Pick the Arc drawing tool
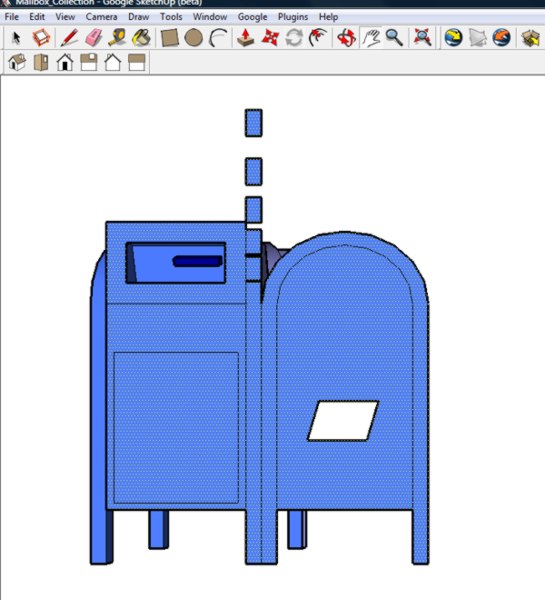 click(218, 38)
